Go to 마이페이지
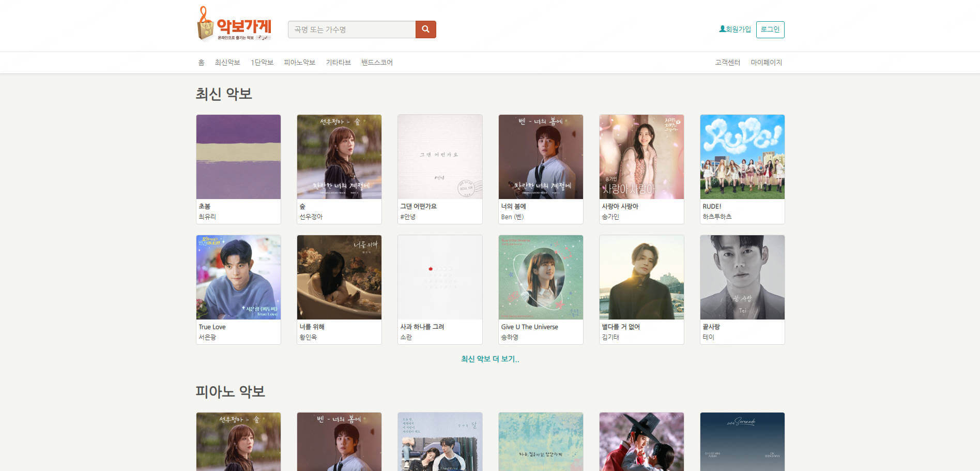This screenshot has width=980, height=471. pyautogui.click(x=766, y=63)
